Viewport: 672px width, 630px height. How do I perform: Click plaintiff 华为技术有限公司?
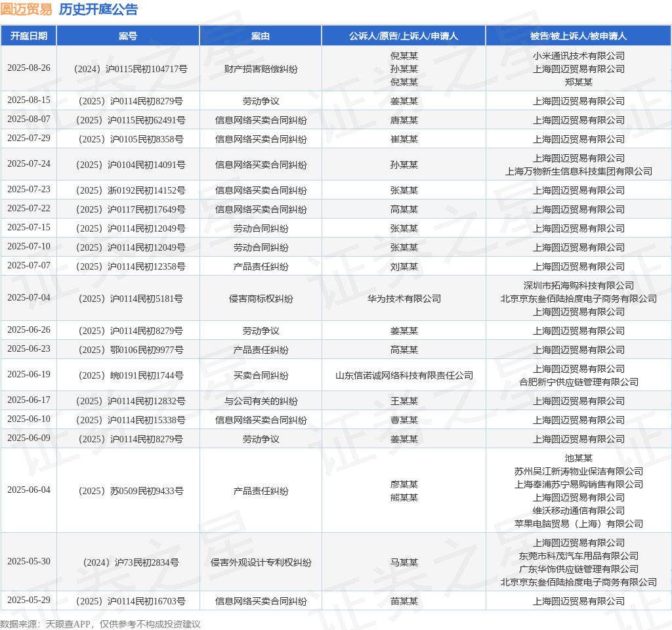(404, 299)
